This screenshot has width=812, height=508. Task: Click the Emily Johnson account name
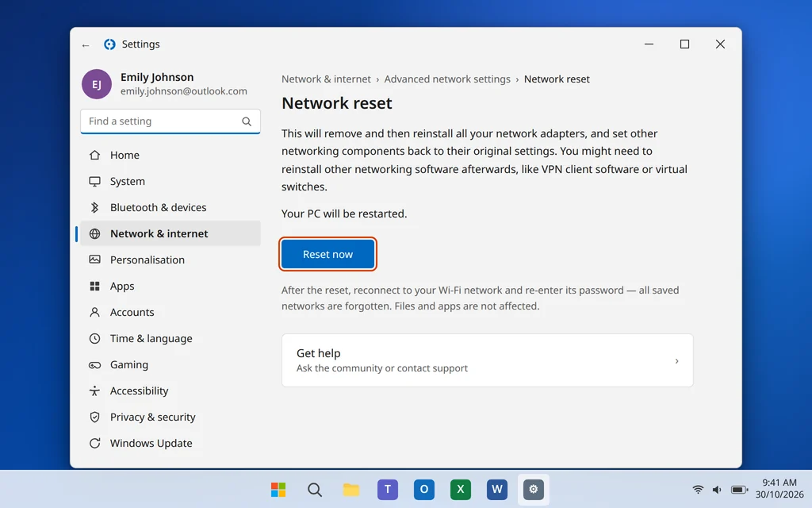(157, 77)
